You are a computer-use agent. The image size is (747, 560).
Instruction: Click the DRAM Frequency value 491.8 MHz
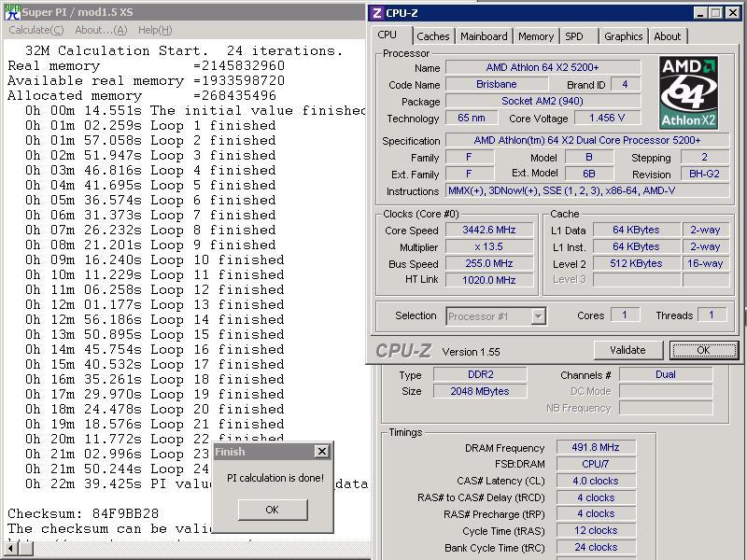[596, 447]
